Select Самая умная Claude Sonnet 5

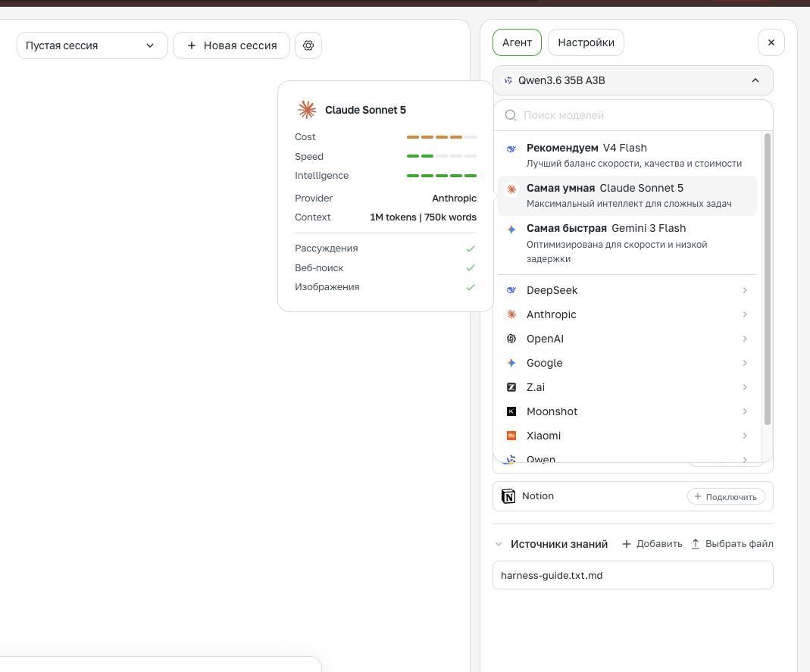(x=627, y=195)
